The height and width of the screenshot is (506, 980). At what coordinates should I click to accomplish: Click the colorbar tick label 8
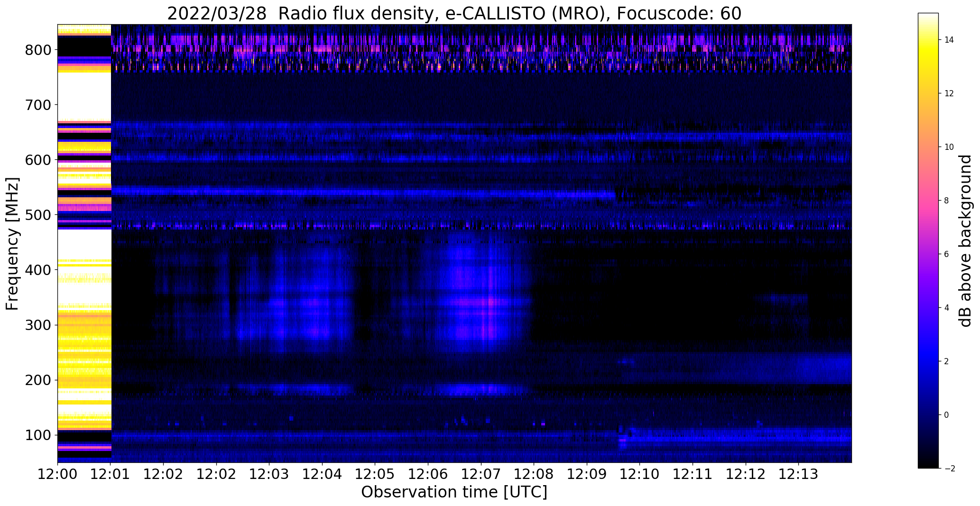coord(946,201)
